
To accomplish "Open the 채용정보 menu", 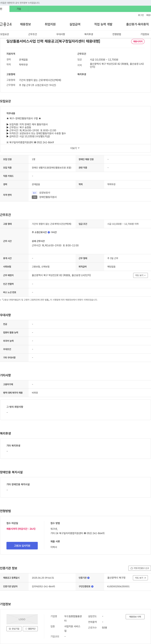I will coord(25,24).
